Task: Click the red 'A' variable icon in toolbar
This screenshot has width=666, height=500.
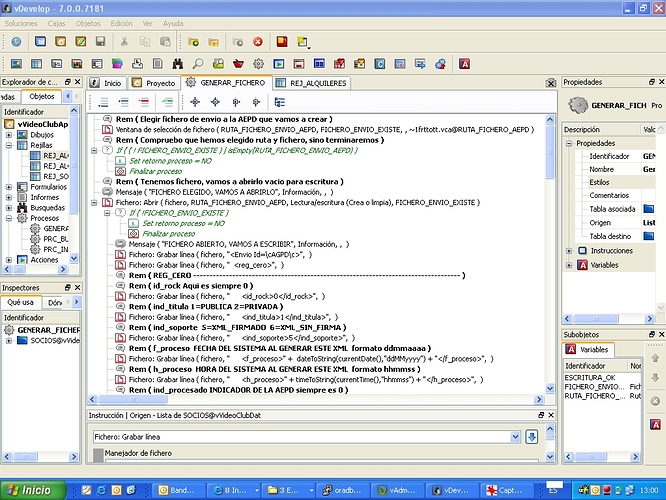Action: [465, 63]
